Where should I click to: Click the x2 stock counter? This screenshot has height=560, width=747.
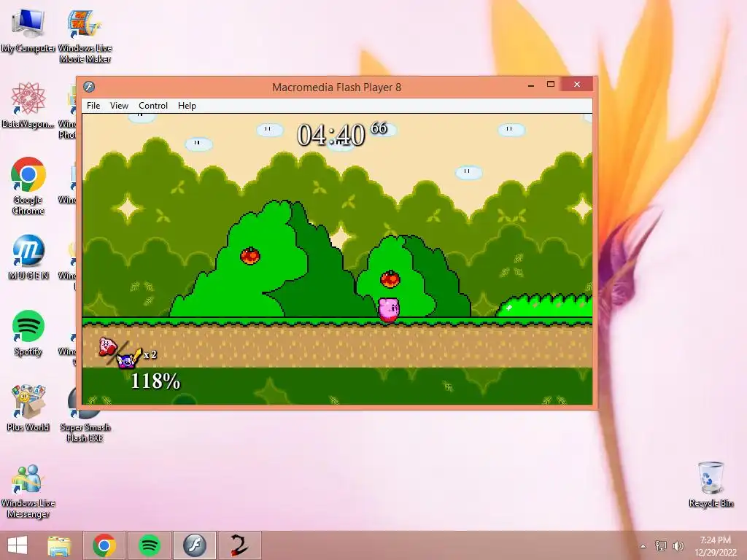(150, 355)
